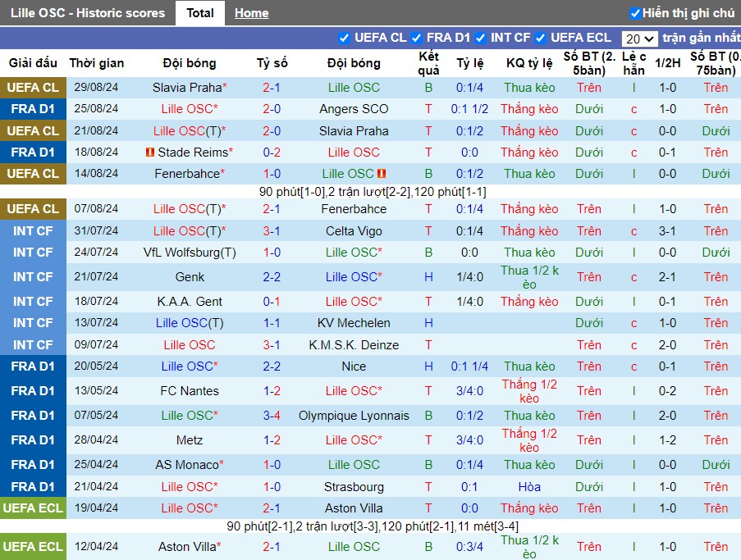Screen dimensions: 741x560
Task: Uncheck the INT CF filter checkbox
Action: tap(481, 38)
